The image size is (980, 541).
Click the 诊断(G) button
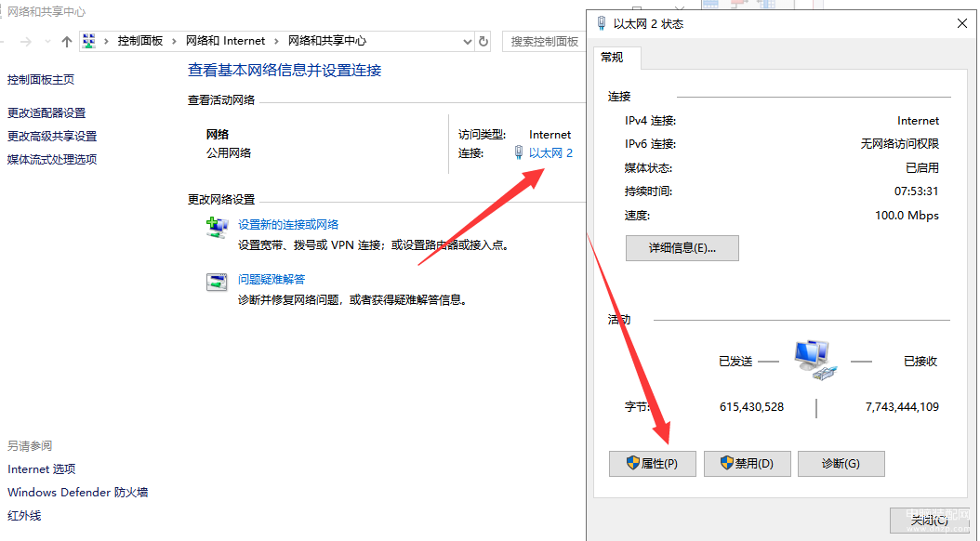[x=841, y=464]
